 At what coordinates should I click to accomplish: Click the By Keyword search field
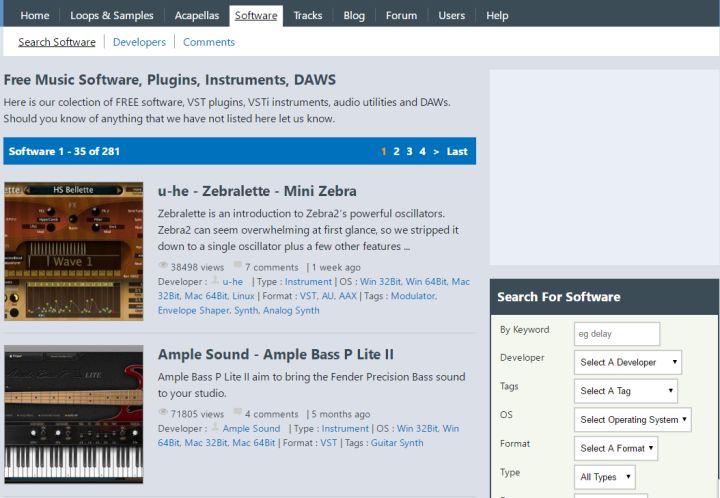coord(617,334)
